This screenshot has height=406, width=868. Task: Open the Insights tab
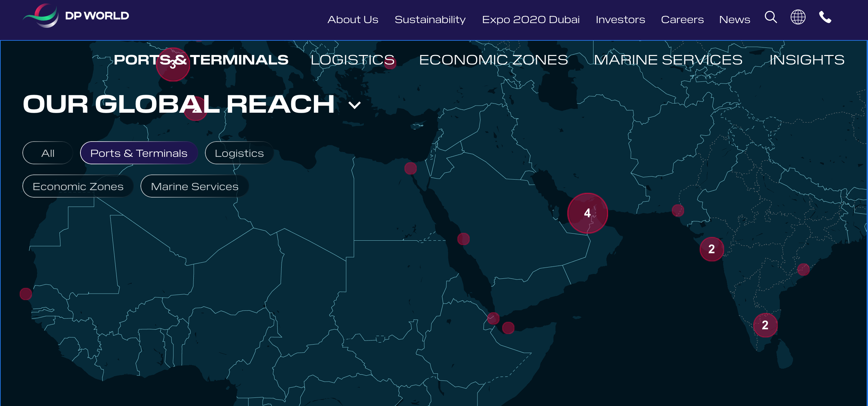point(807,60)
